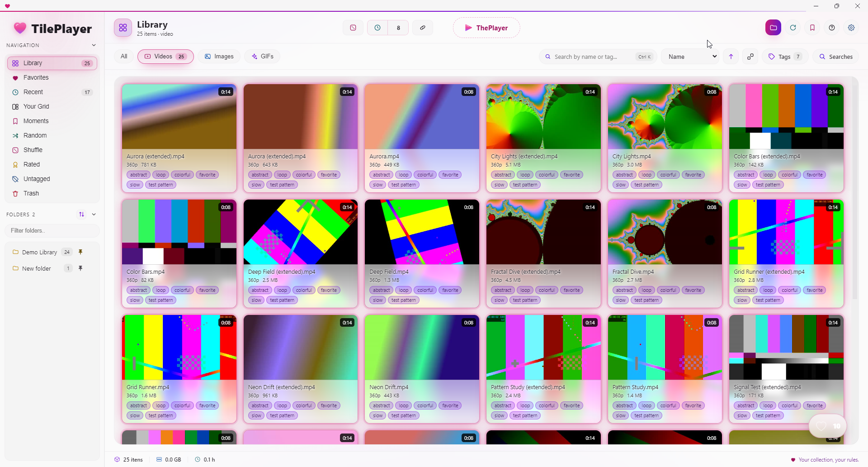
Task: Open the Grid Runner.mp4 thumbnail
Action: pyautogui.click(x=179, y=348)
